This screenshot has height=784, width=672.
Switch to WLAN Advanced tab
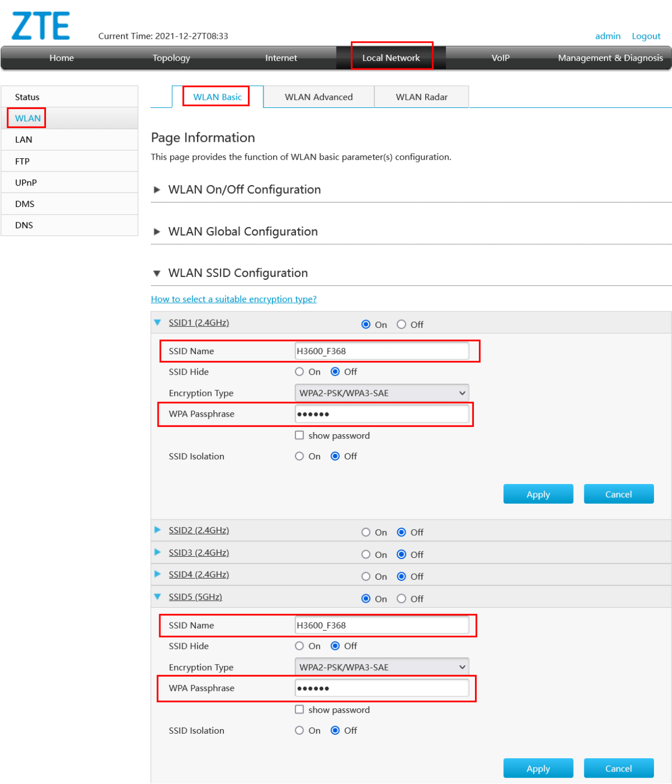pyautogui.click(x=318, y=97)
